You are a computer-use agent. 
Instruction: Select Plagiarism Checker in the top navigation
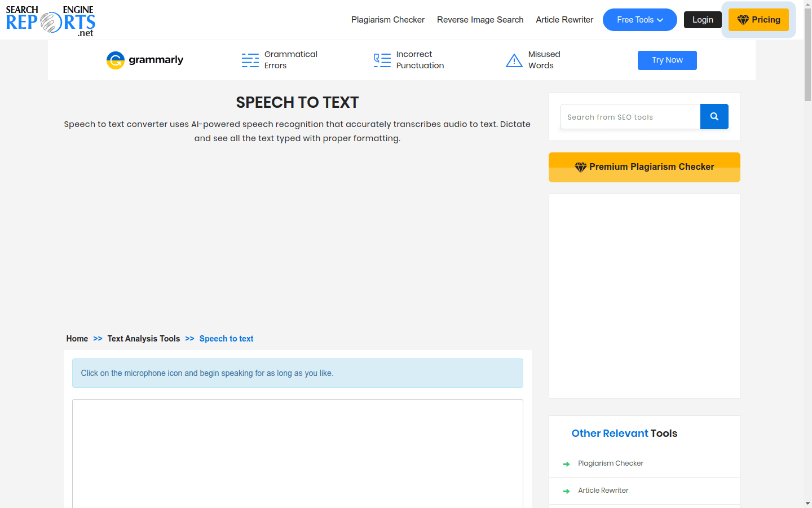click(x=387, y=19)
